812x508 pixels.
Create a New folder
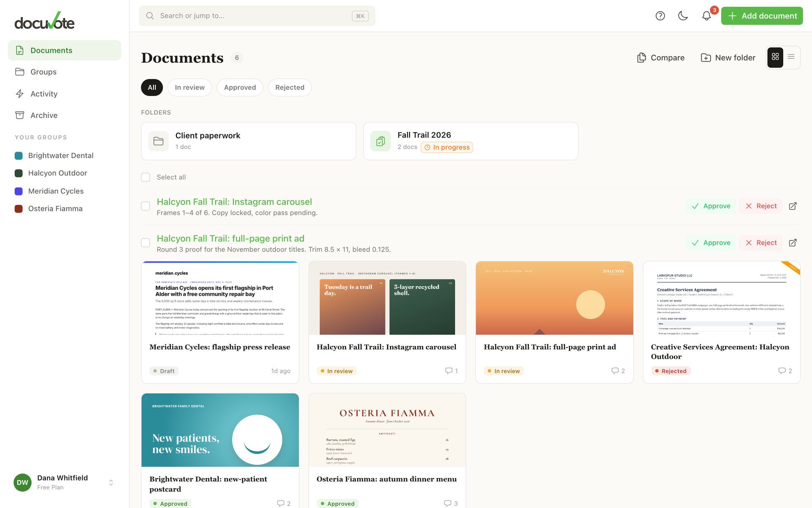pos(728,58)
